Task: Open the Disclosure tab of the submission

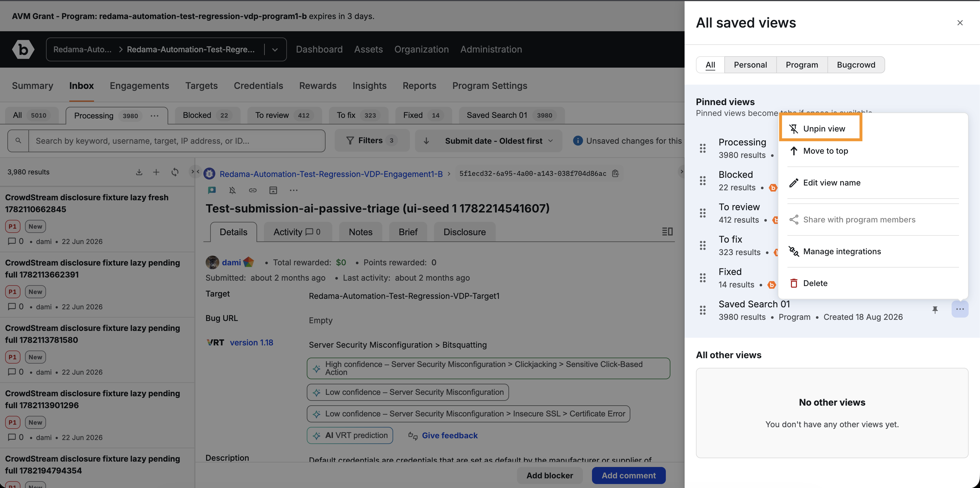Action: click(x=464, y=232)
